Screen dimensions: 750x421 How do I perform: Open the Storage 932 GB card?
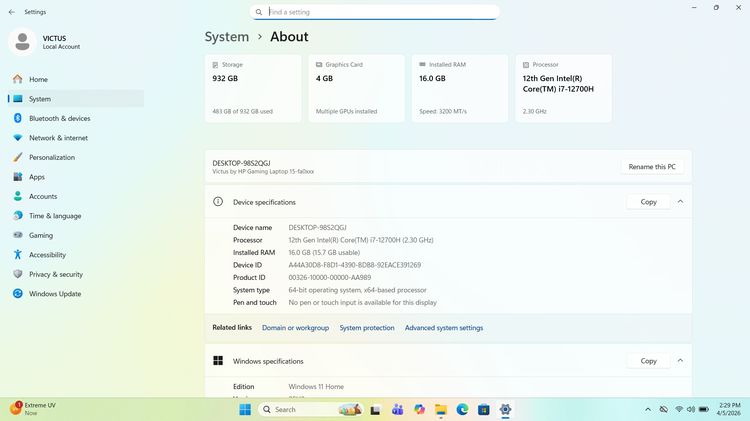coord(253,88)
